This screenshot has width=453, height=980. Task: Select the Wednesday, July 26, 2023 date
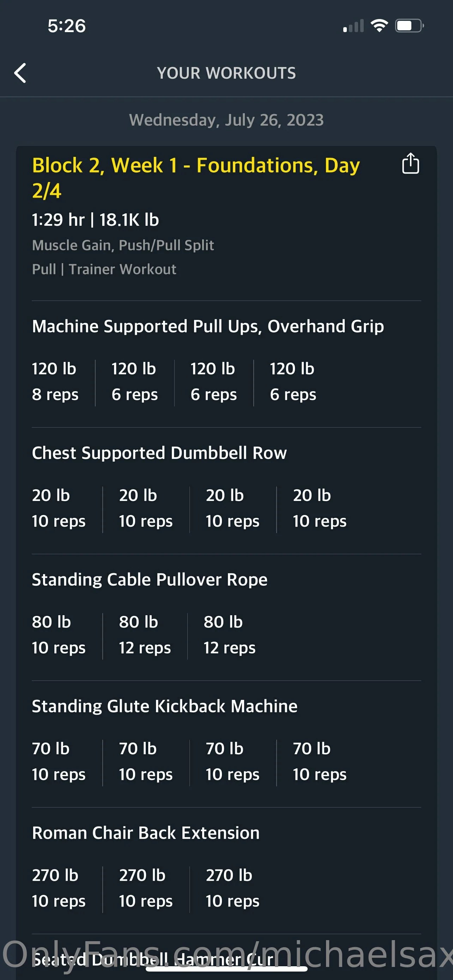point(226,120)
